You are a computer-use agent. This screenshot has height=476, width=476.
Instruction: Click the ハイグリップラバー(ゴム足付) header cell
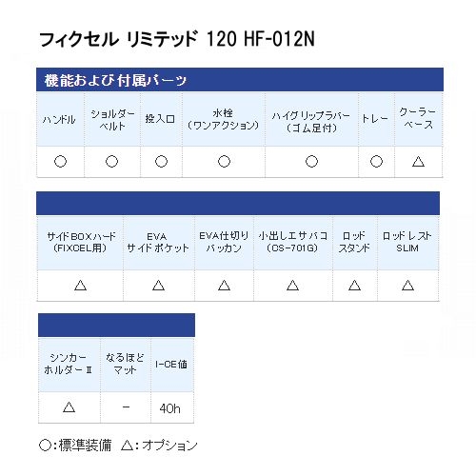(x=311, y=119)
